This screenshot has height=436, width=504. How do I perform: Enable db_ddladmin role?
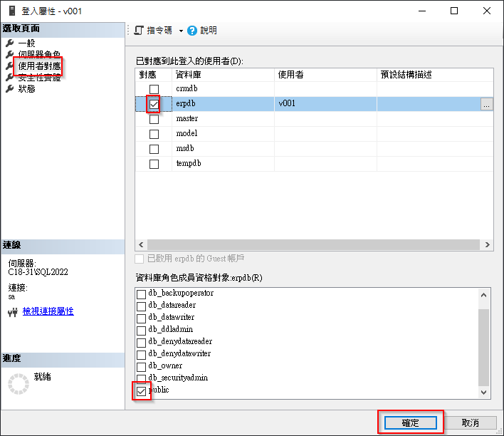point(141,331)
